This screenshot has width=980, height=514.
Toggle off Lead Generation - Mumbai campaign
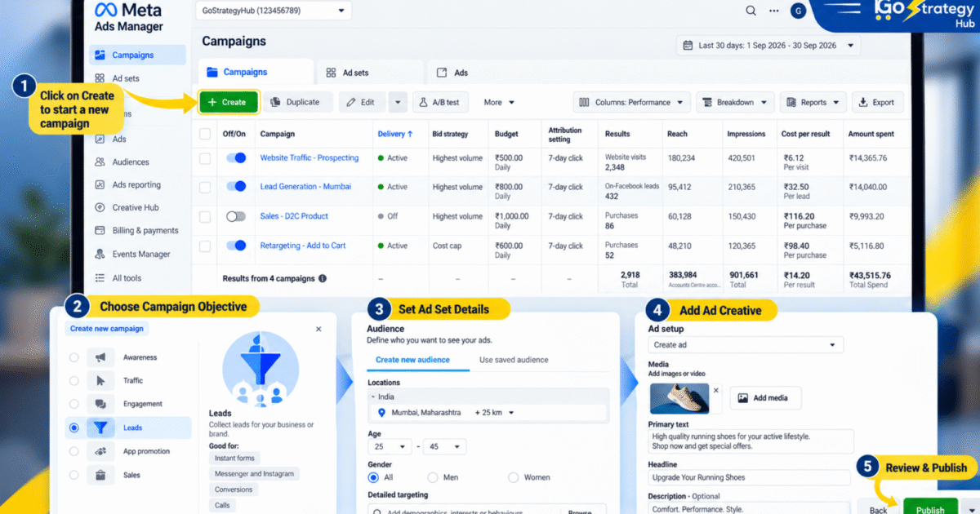coord(236,187)
